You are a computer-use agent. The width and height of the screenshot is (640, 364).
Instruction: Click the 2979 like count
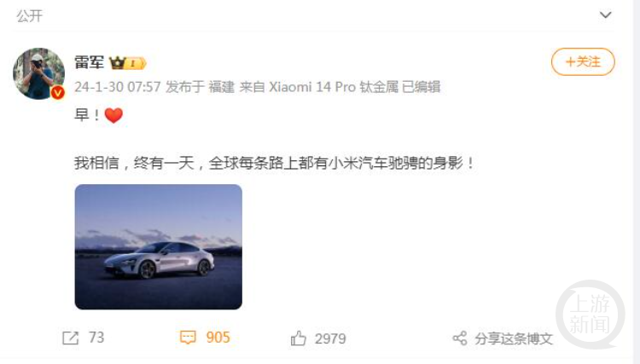tap(330, 338)
